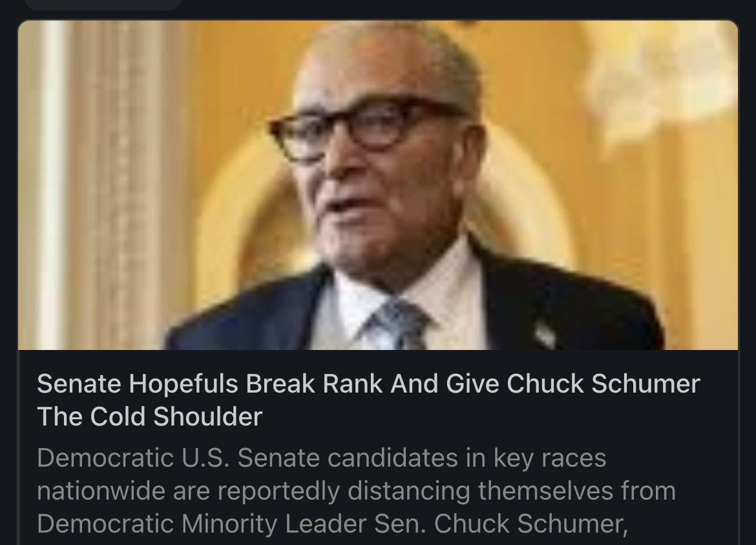This screenshot has width=756, height=545.
Task: Open the 'Democratic U.S. Senate candidates' description text
Action: coord(357,491)
